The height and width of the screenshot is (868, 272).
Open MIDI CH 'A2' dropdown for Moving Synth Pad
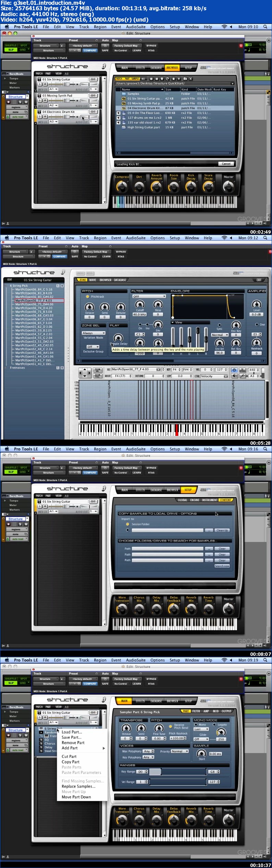tap(53, 105)
